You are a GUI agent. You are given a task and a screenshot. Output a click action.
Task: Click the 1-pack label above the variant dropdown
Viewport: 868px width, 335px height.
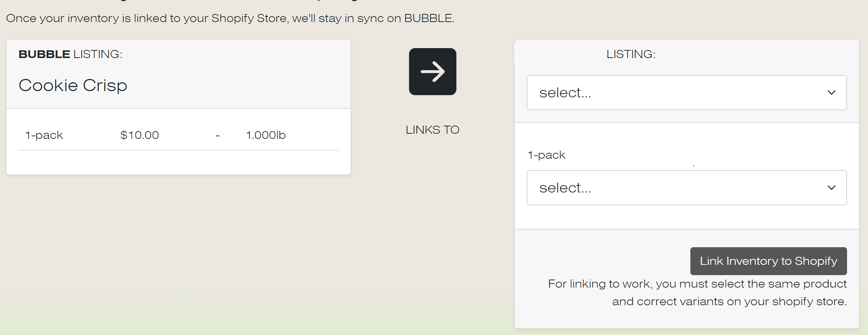coord(547,155)
